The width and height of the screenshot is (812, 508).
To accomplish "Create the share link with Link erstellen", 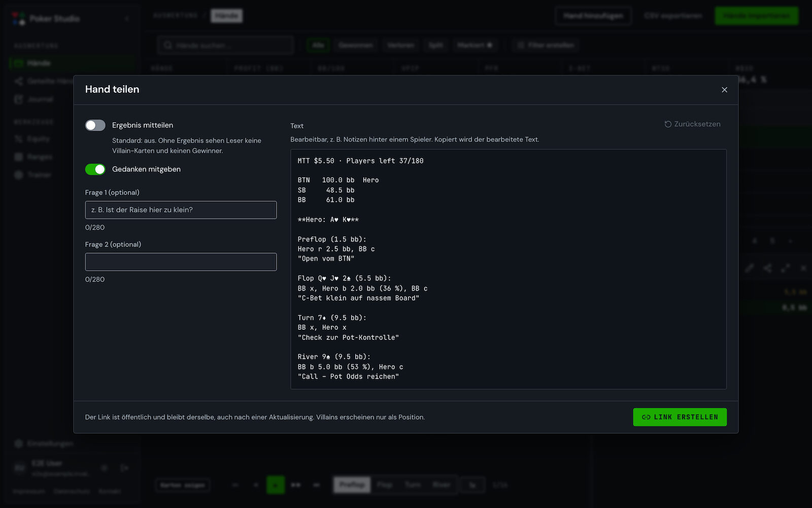I will point(680,417).
